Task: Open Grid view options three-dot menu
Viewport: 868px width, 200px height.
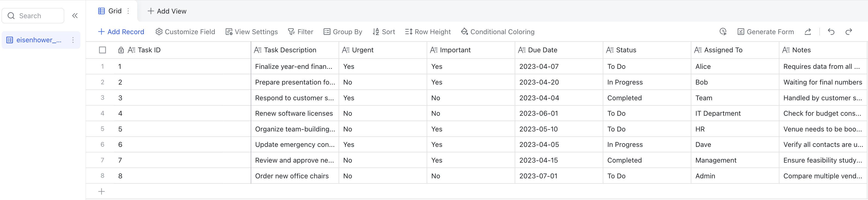Action: coord(128,11)
